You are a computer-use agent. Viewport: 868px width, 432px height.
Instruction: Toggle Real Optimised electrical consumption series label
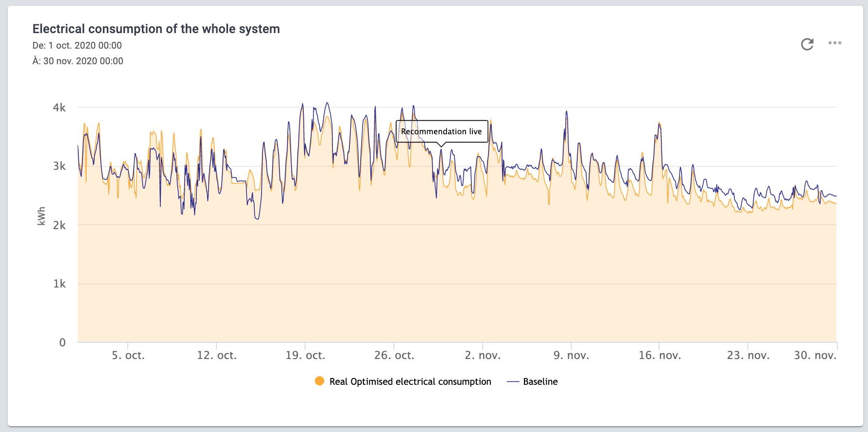(410, 382)
